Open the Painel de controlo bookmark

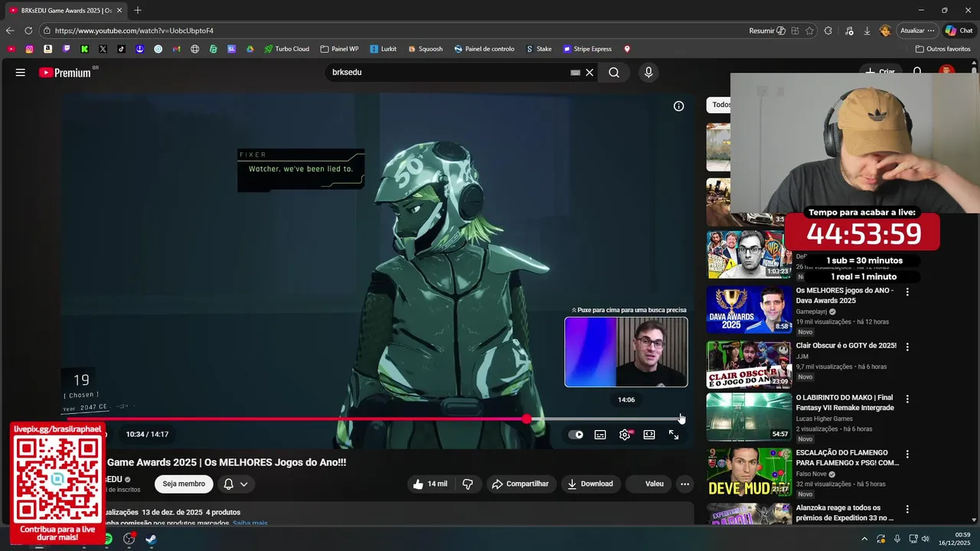click(484, 49)
